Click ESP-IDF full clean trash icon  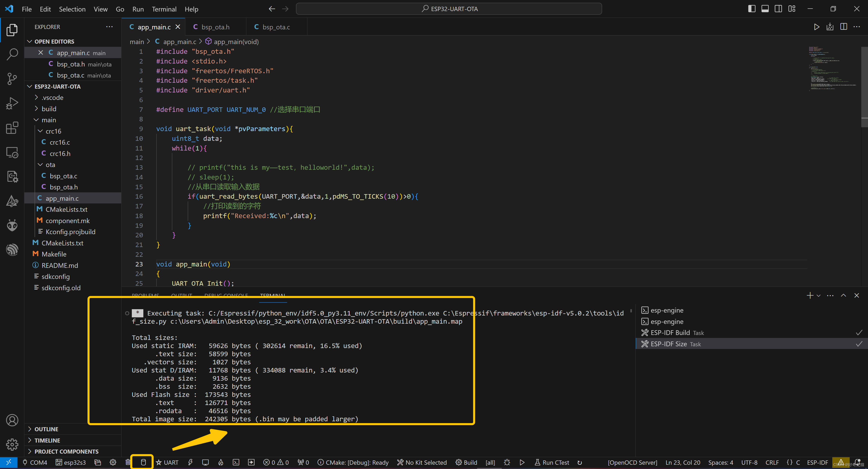coord(128,462)
